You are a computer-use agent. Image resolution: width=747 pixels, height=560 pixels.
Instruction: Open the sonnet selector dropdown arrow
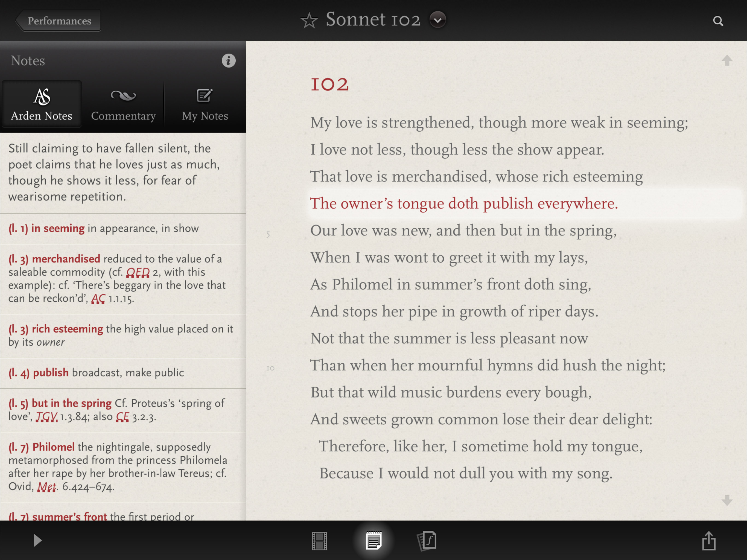(437, 20)
